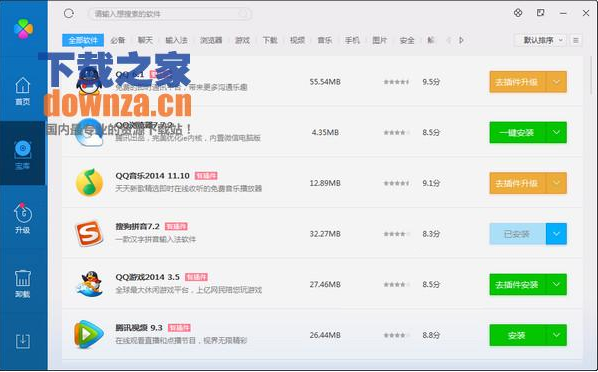Click the 搜狗拼音 orange S icon

[x=89, y=234]
